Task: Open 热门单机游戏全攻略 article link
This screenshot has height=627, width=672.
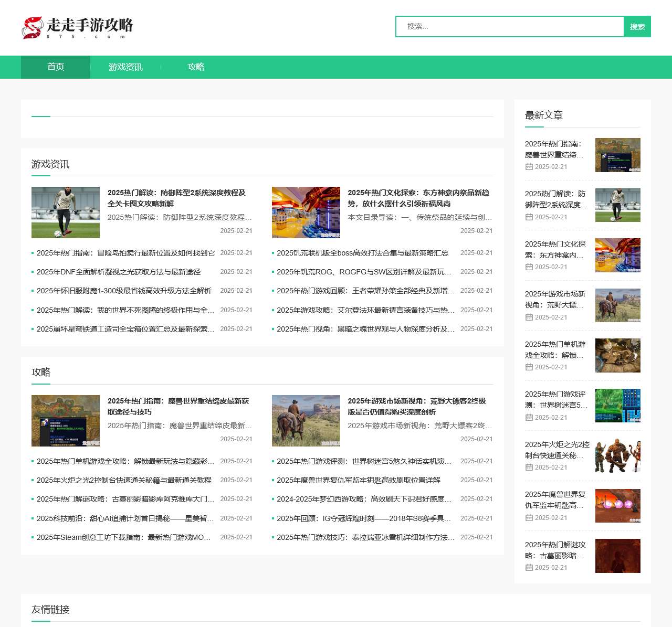Action: point(125,461)
